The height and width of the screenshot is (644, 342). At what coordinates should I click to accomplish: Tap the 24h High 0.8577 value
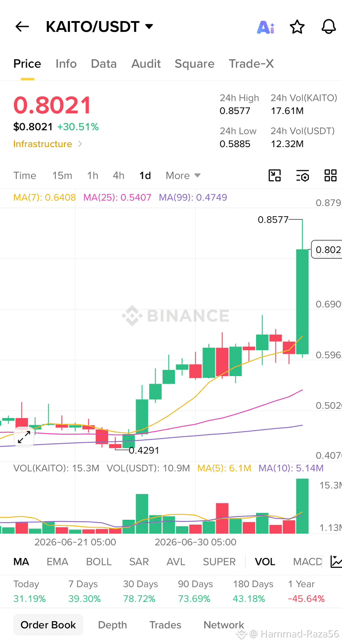click(x=235, y=111)
